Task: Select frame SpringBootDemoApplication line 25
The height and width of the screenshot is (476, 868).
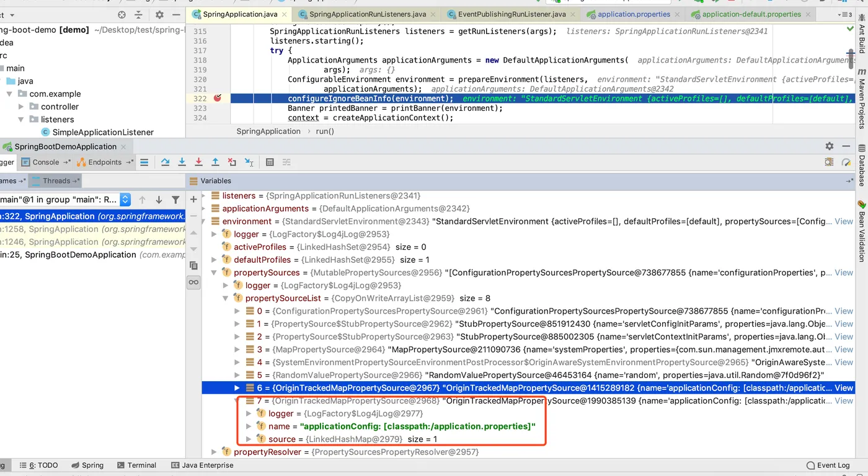Action: [93, 255]
